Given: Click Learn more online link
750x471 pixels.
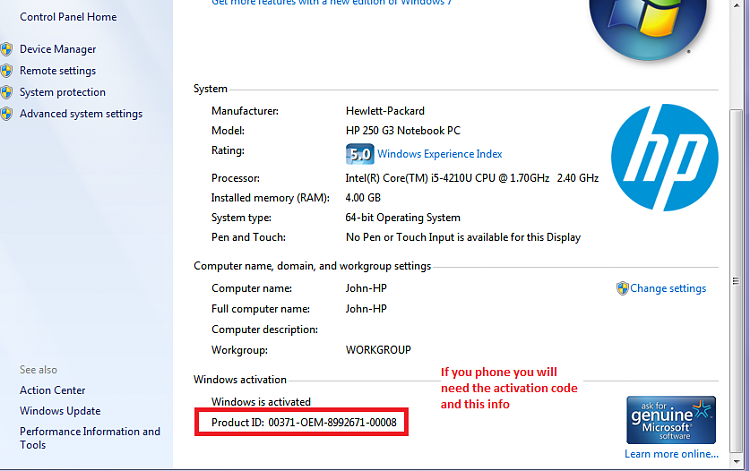Looking at the screenshot, I should point(671,454).
